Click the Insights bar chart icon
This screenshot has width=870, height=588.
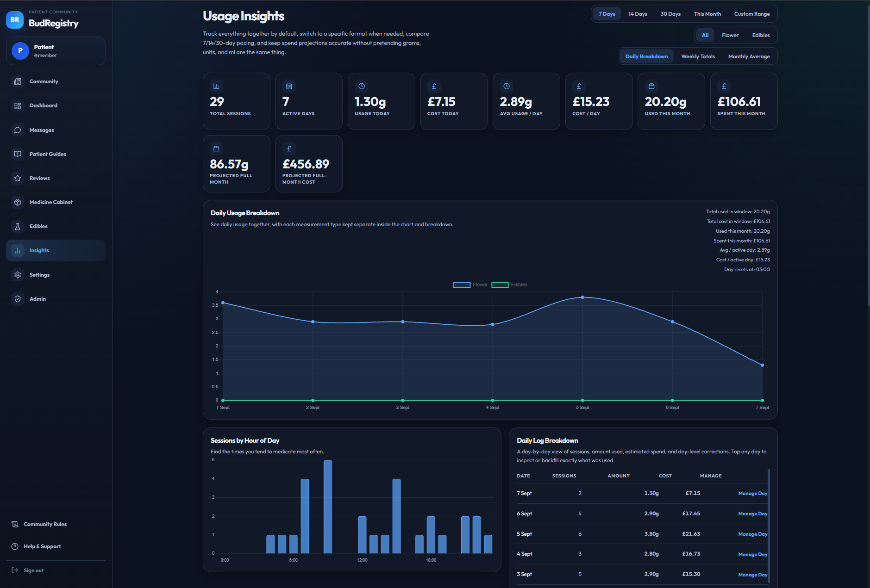click(x=18, y=251)
